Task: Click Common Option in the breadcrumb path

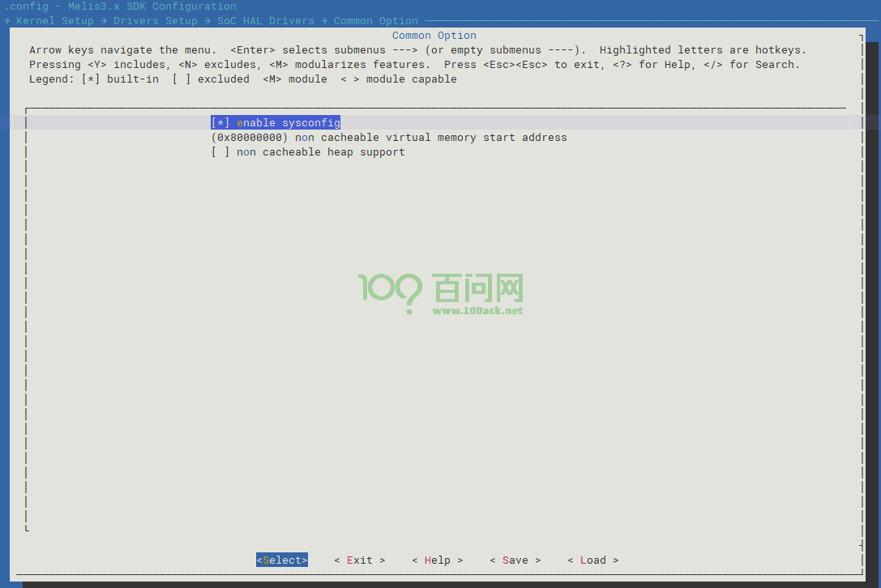Action: tap(376, 21)
